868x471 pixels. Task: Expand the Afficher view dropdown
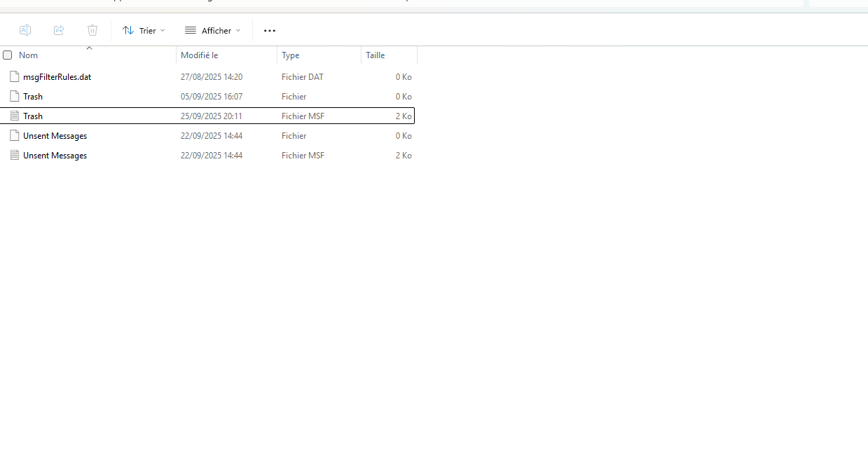(212, 31)
